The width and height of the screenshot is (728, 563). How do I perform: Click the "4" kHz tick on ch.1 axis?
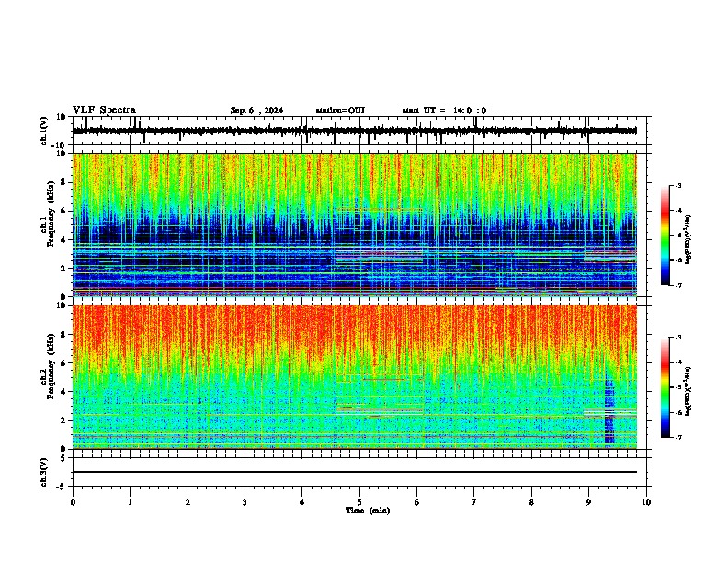63,240
